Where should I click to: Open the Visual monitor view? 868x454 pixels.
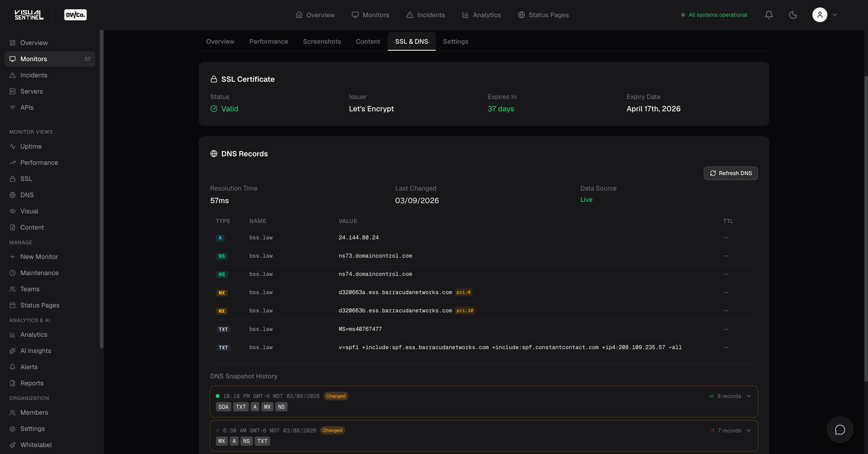coord(29,211)
